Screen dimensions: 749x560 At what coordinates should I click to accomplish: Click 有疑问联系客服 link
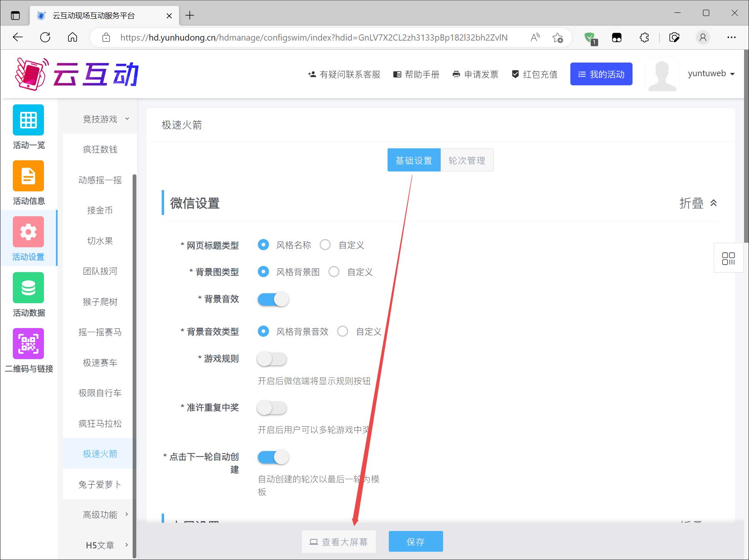click(344, 75)
